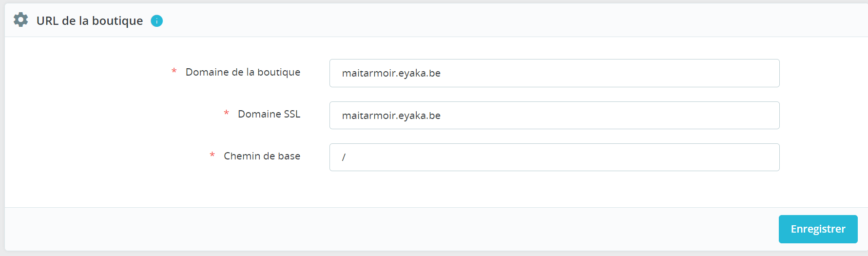Screen dimensions: 868x256
Task: Click the red asterisk before Domaine de la boutique
Action: 174,72
